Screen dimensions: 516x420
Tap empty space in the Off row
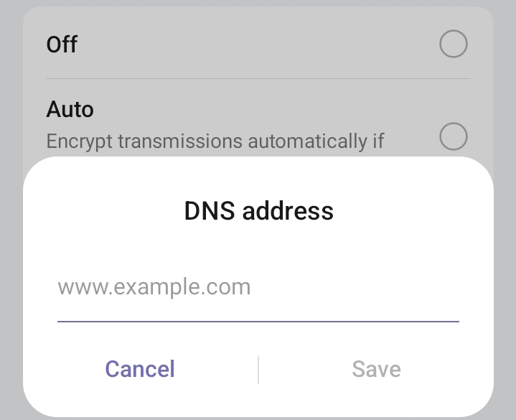pos(251,45)
